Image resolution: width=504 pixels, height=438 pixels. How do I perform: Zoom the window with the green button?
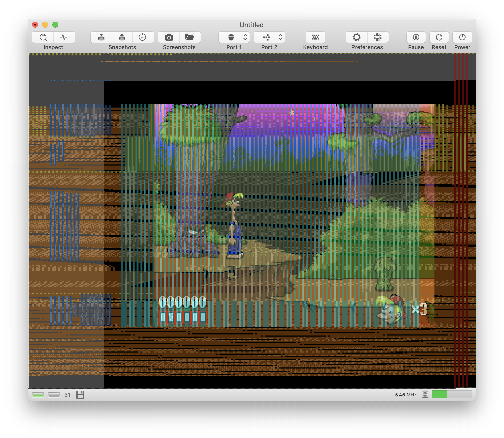tap(55, 25)
